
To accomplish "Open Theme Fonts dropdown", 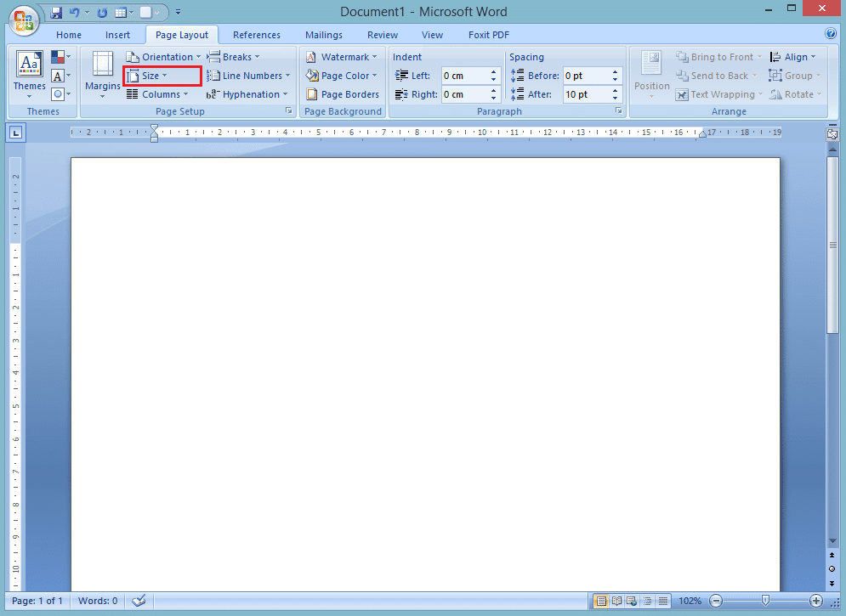I will point(61,76).
